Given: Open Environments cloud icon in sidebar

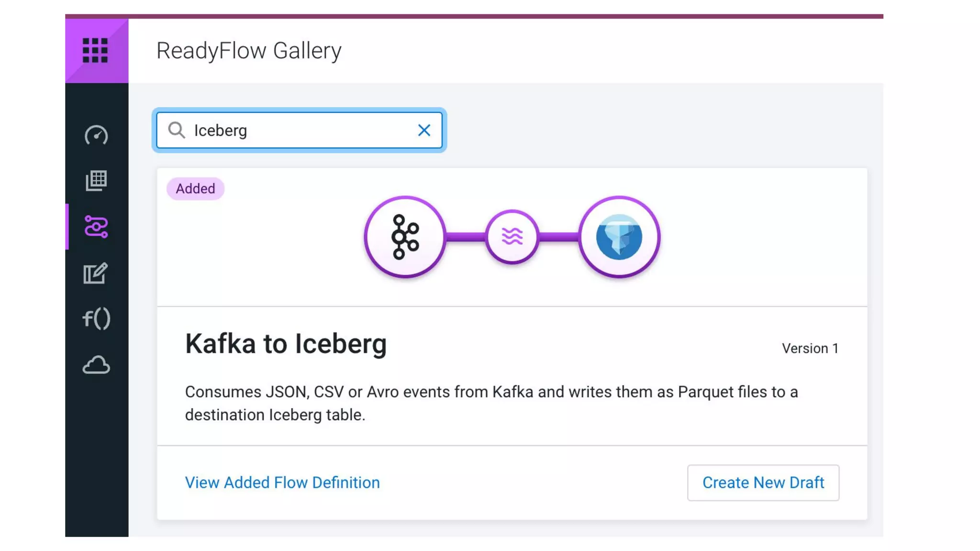Looking at the screenshot, I should point(96,365).
